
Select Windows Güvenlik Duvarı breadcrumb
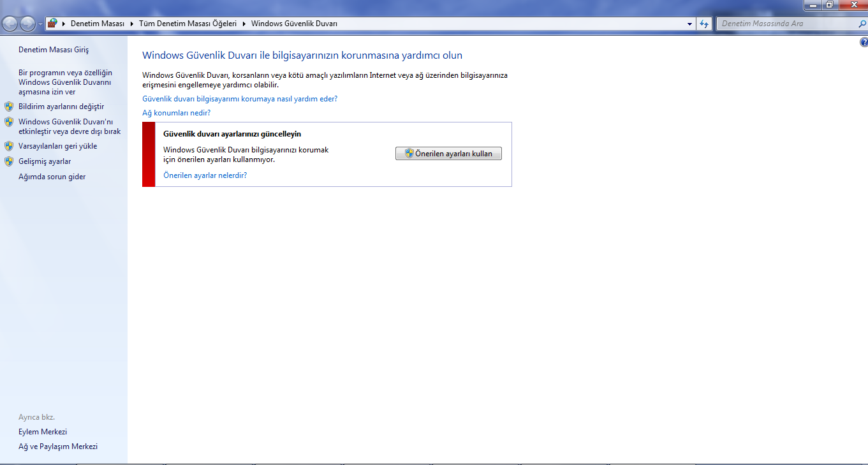pyautogui.click(x=294, y=24)
